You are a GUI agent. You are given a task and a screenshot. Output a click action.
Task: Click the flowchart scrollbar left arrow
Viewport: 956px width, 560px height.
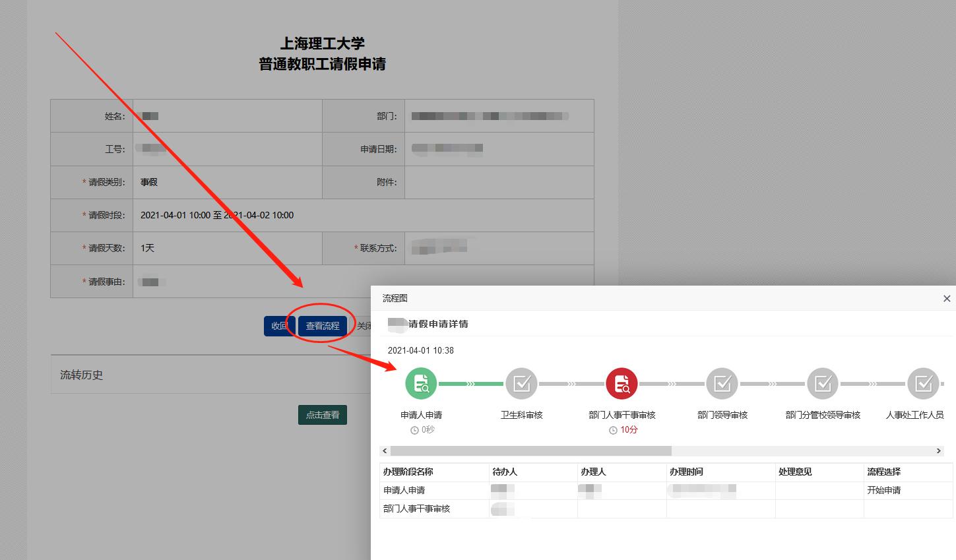click(x=385, y=451)
